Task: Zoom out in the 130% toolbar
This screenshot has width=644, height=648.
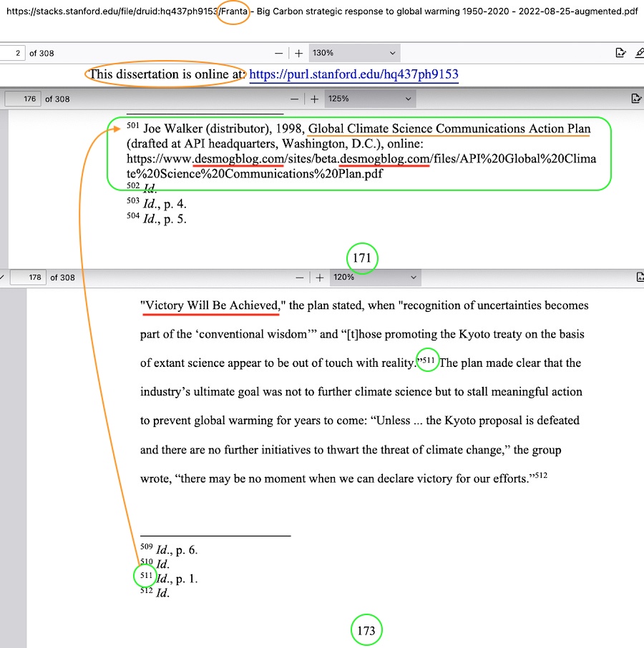Action: point(279,54)
